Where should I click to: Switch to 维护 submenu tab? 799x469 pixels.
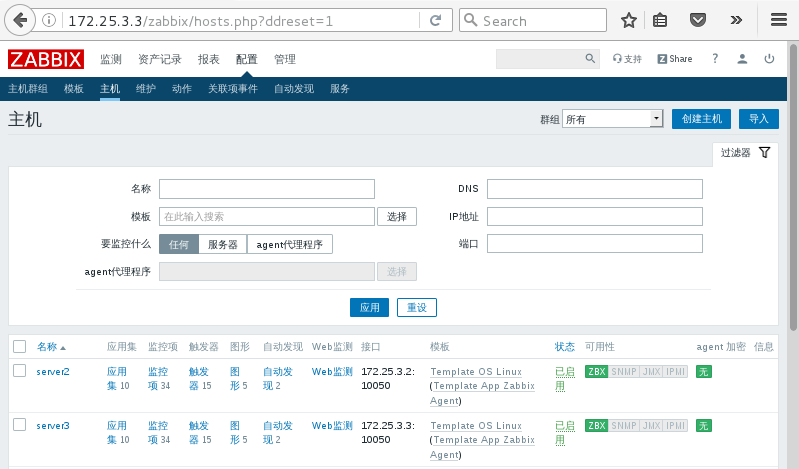coord(146,89)
